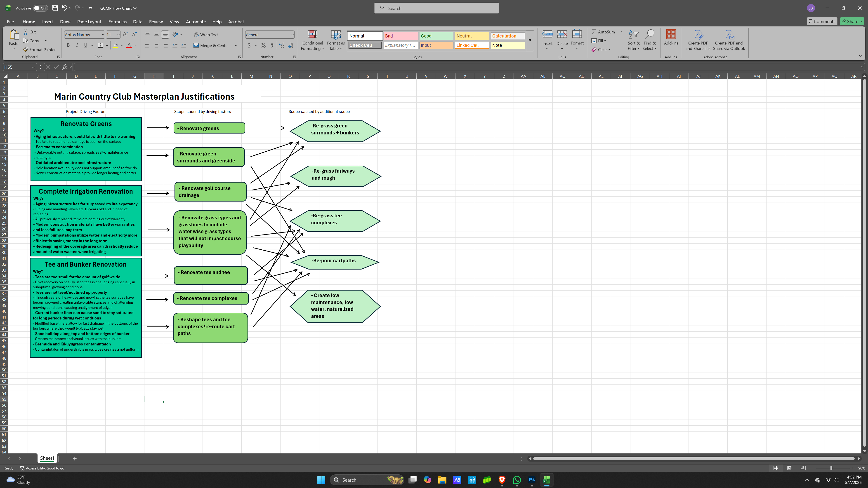Image resolution: width=868 pixels, height=488 pixels.
Task: Apply Bold formatting
Action: coord(68,45)
